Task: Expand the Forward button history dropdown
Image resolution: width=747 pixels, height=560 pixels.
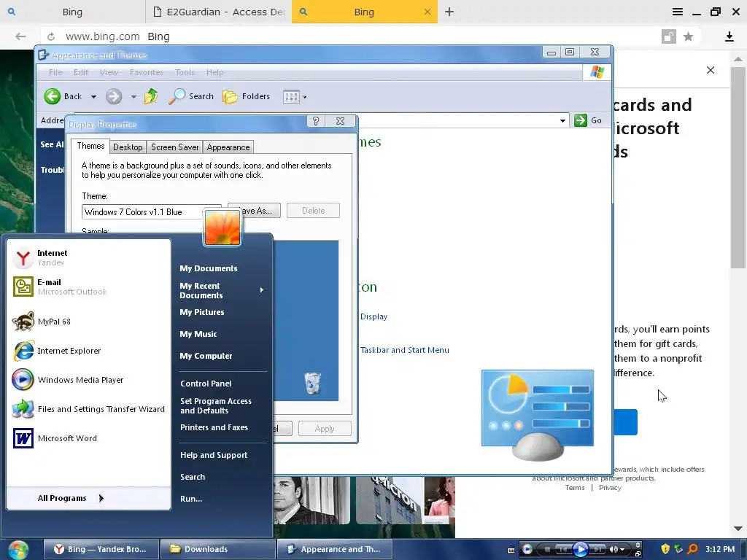Action: [133, 97]
